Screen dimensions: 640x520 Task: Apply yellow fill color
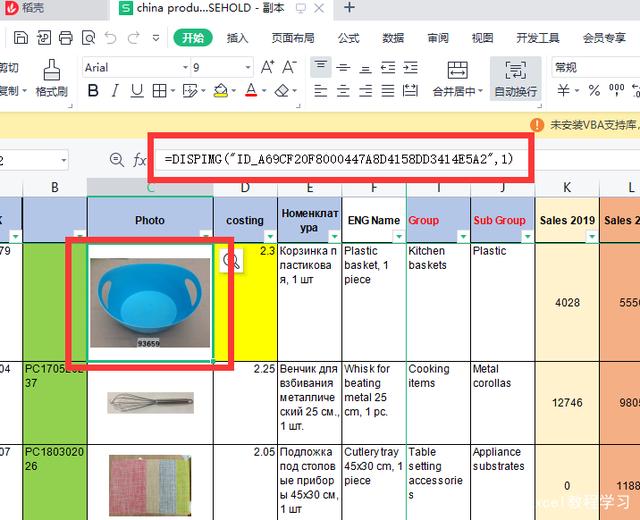[x=221, y=91]
